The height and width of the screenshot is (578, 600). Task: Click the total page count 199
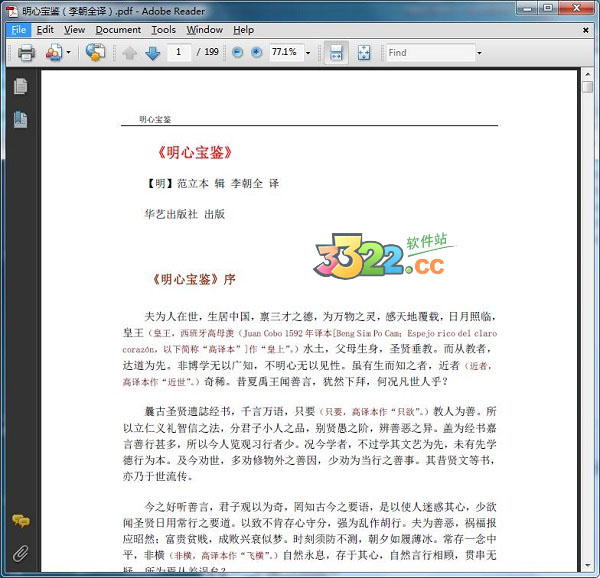pos(211,52)
